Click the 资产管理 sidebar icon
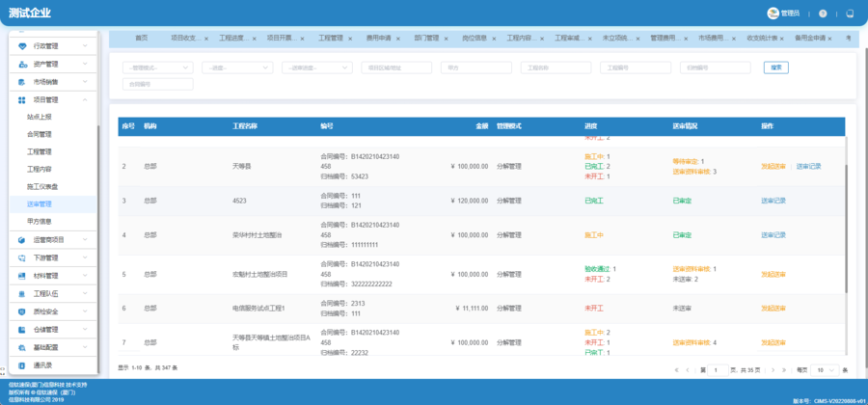The image size is (868, 405). click(22, 65)
